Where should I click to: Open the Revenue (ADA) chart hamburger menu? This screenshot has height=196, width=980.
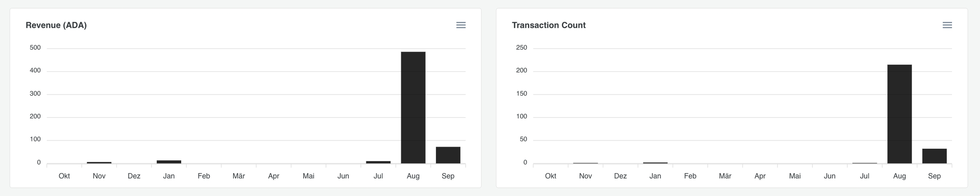click(x=461, y=25)
